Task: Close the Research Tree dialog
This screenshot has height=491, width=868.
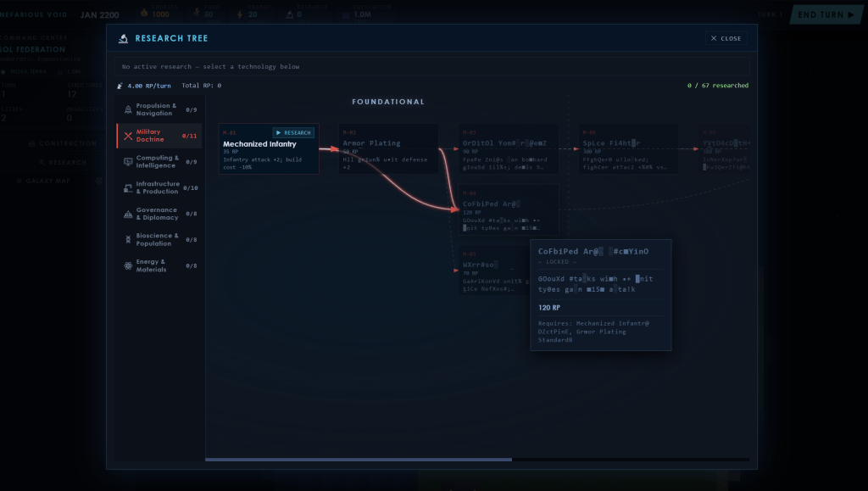Action: click(x=726, y=38)
